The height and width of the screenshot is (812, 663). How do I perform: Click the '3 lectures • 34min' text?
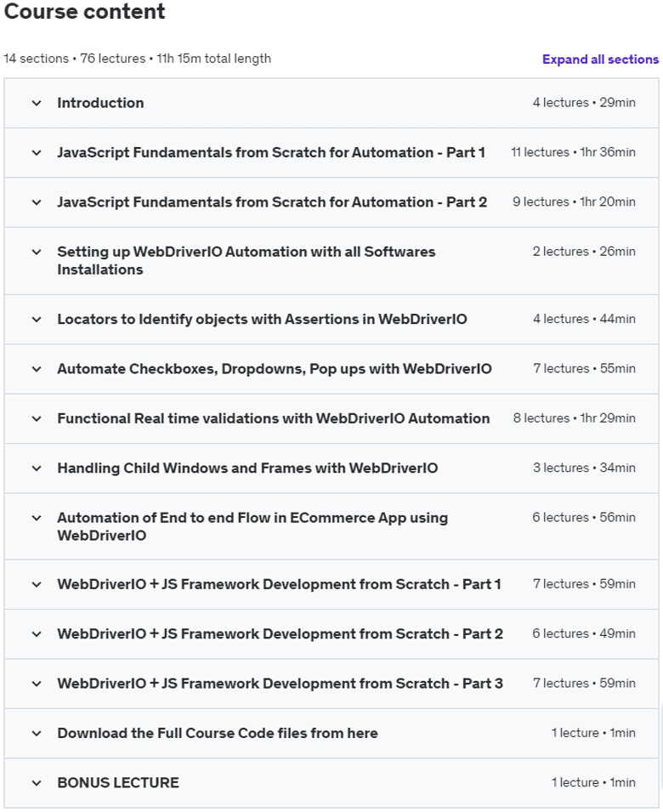click(584, 468)
